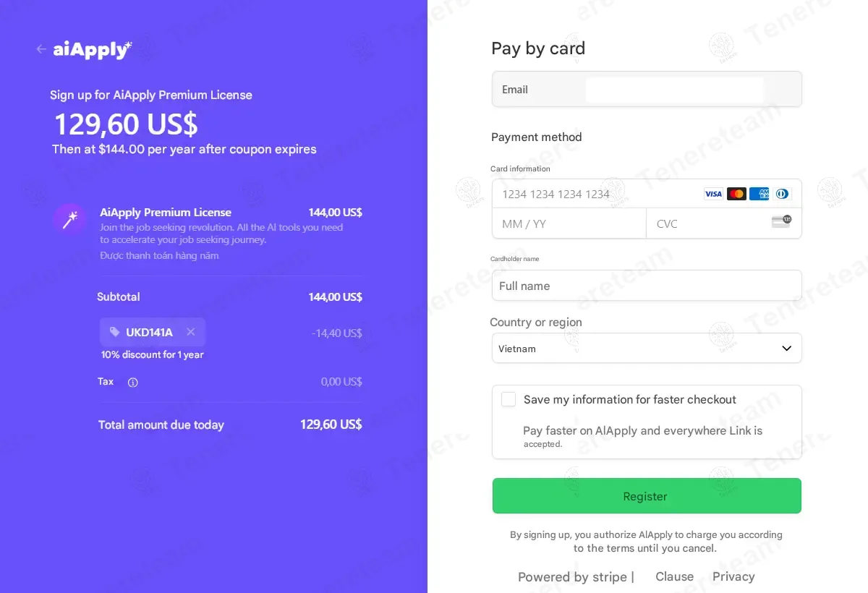Click the aiApply logo
Image resolution: width=868 pixels, height=593 pixels.
point(93,50)
